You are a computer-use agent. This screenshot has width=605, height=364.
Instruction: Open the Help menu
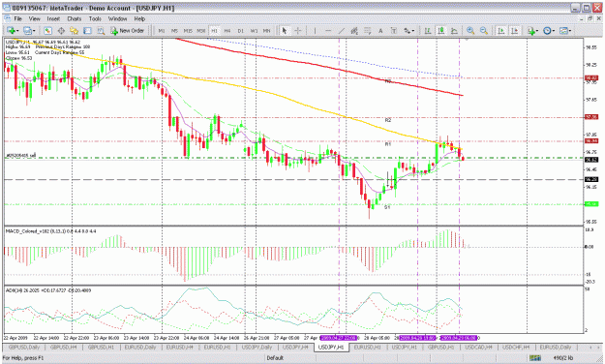coord(139,18)
